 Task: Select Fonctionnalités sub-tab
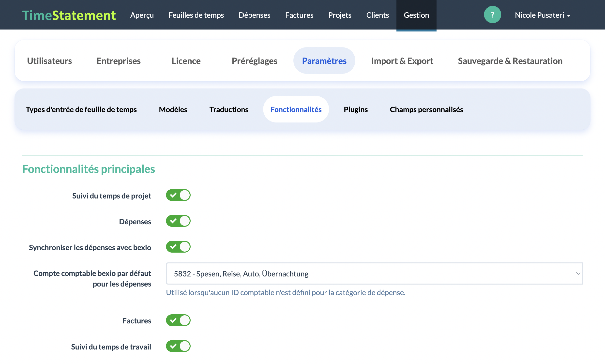[296, 109]
